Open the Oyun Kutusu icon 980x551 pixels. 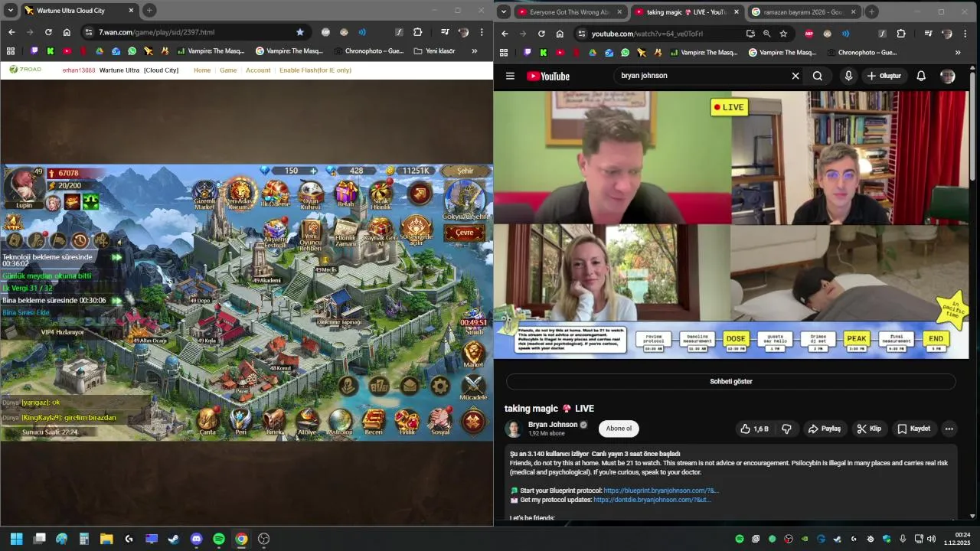[x=311, y=194]
